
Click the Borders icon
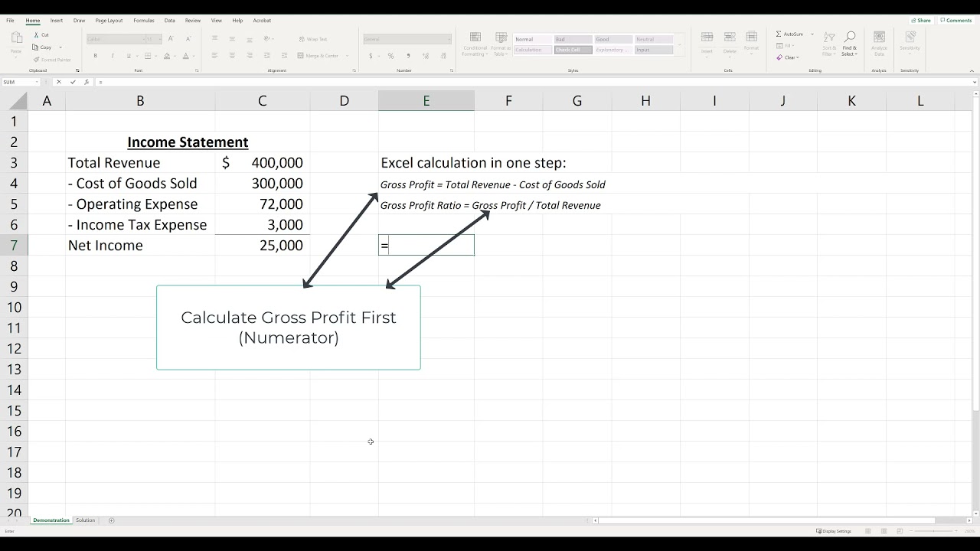[x=146, y=56]
